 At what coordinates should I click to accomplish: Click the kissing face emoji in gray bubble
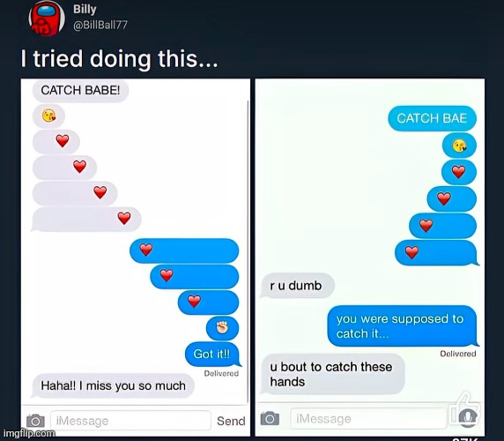(48, 116)
